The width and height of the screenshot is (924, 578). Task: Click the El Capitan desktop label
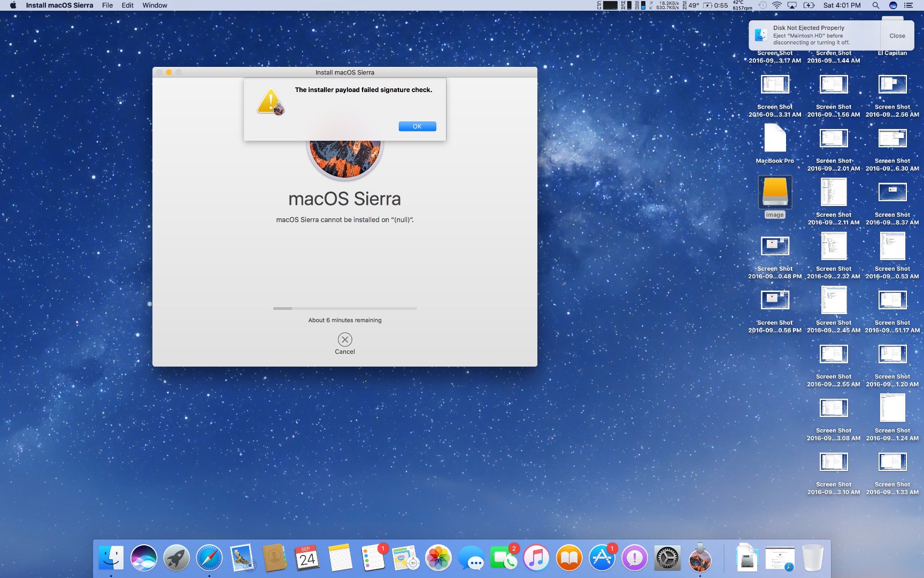coord(892,53)
